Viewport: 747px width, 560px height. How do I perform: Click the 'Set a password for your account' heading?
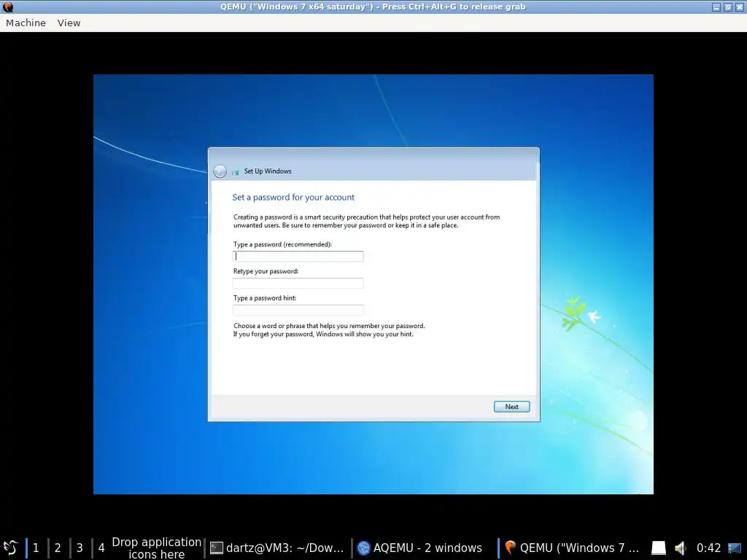click(293, 197)
